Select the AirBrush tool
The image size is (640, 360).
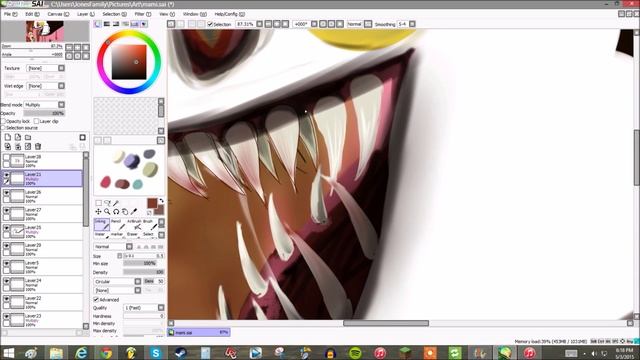click(134, 224)
